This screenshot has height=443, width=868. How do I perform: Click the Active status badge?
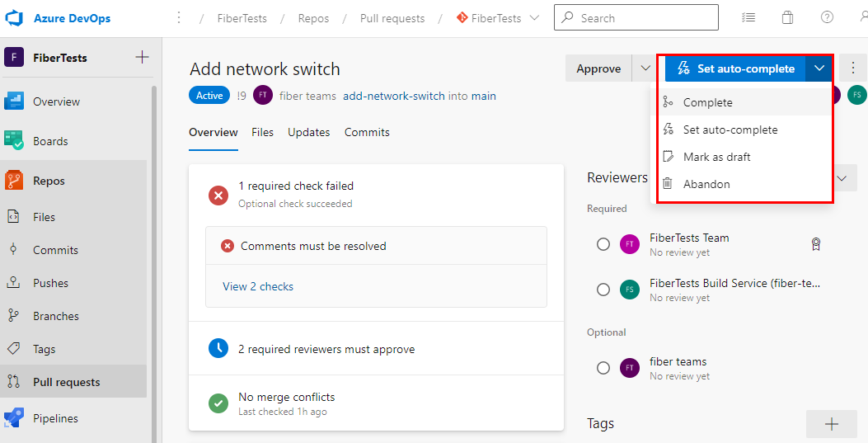209,95
